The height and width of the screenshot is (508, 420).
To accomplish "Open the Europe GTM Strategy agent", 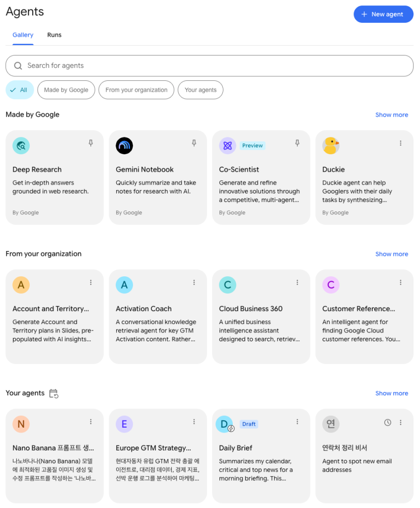I will click(158, 456).
